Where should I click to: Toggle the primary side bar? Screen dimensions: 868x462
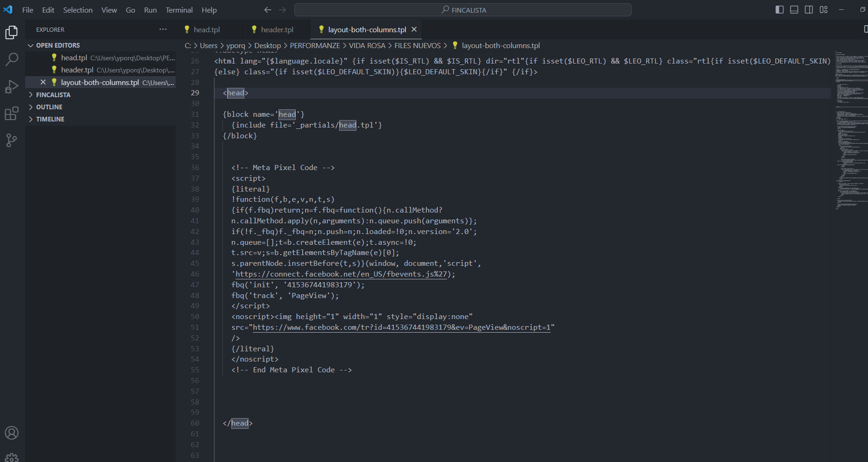(x=779, y=10)
